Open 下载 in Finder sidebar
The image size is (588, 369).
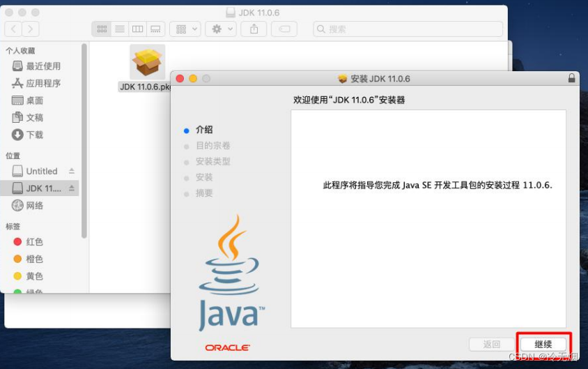(x=41, y=135)
